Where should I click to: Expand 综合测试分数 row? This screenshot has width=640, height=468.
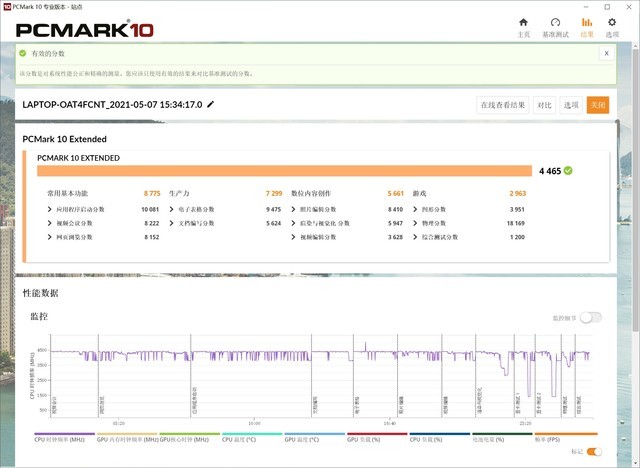coord(415,237)
